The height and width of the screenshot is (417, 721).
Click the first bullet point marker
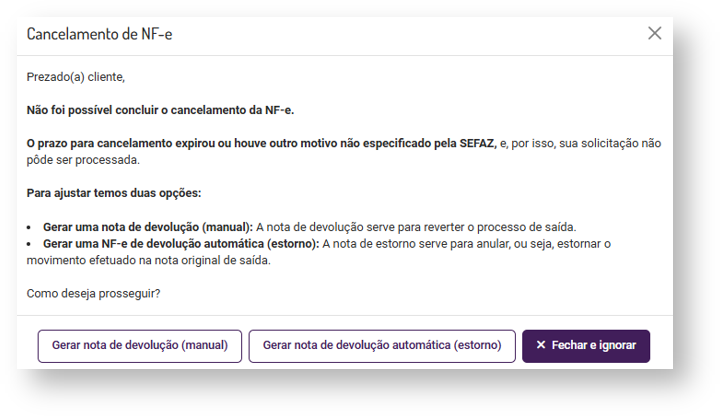pos(31,227)
